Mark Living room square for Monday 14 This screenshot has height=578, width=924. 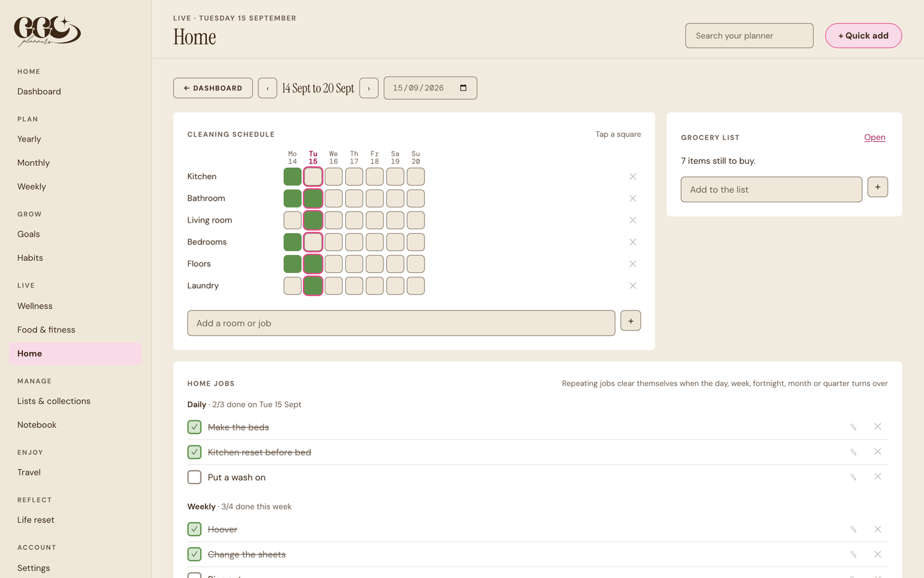292,220
